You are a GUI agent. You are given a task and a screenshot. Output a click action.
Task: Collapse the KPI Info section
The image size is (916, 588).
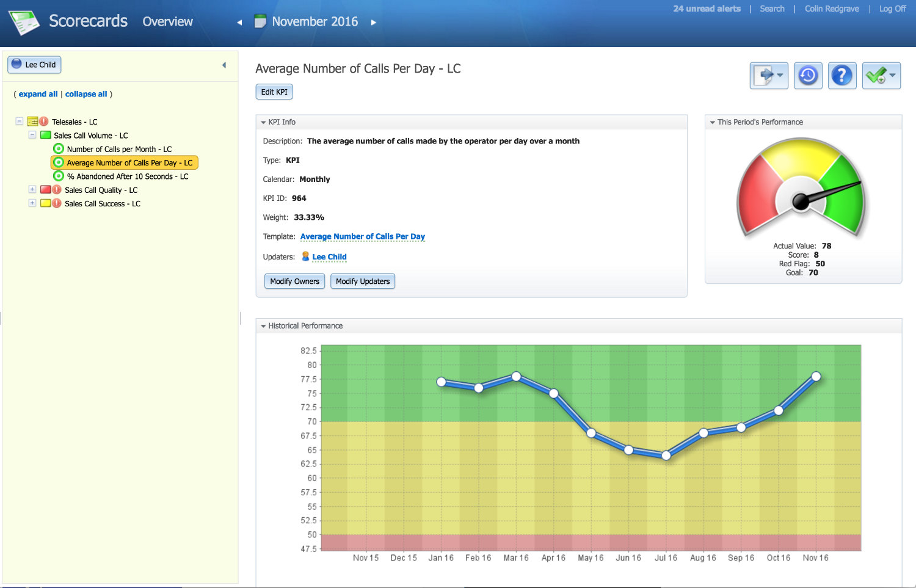(x=263, y=122)
